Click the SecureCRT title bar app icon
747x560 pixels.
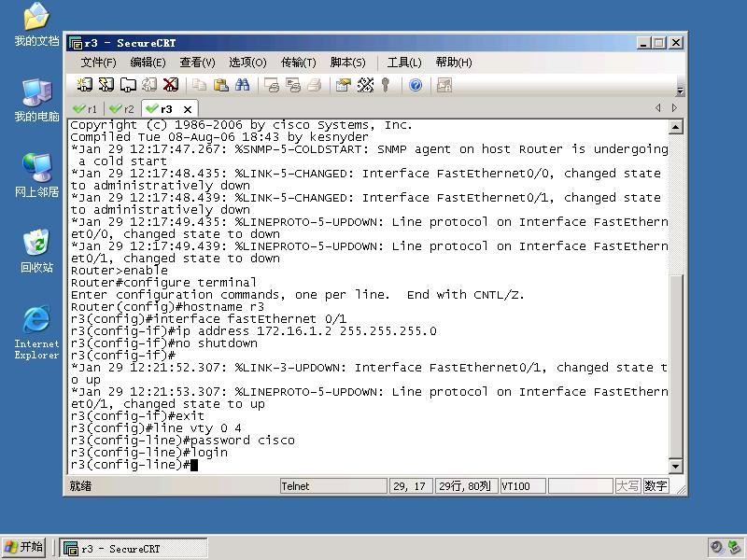coord(75,43)
